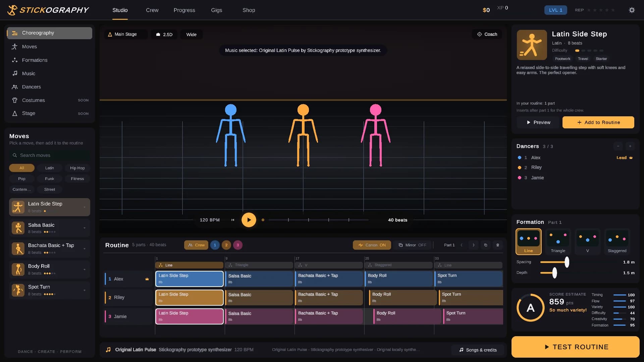Toggle Mirror OFF setting
Image resolution: width=644 pixels, height=362 pixels.
412,245
